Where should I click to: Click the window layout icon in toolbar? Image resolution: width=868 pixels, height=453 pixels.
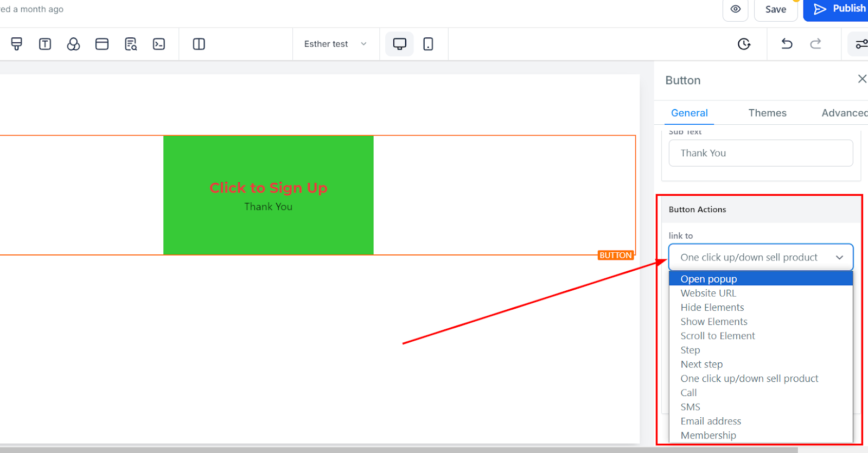[x=102, y=44]
